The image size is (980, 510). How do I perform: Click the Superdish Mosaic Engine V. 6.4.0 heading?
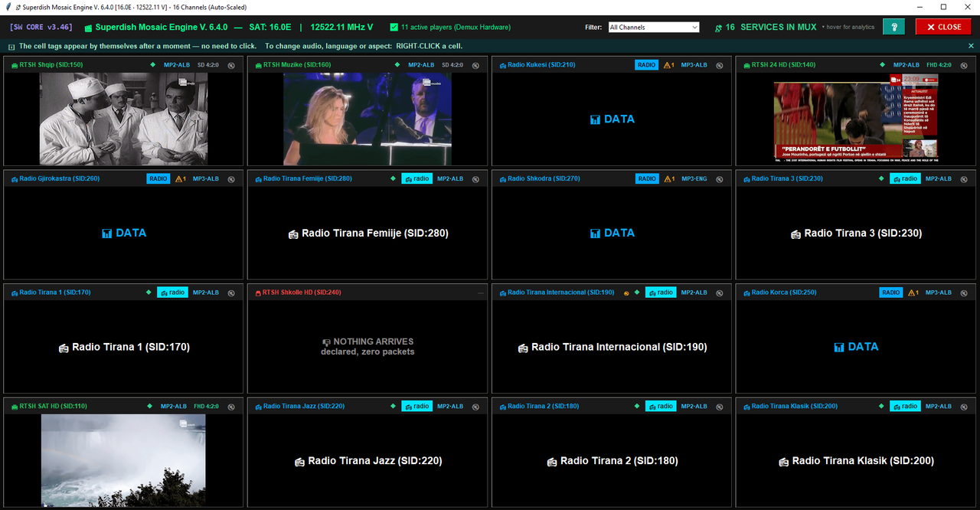[162, 27]
